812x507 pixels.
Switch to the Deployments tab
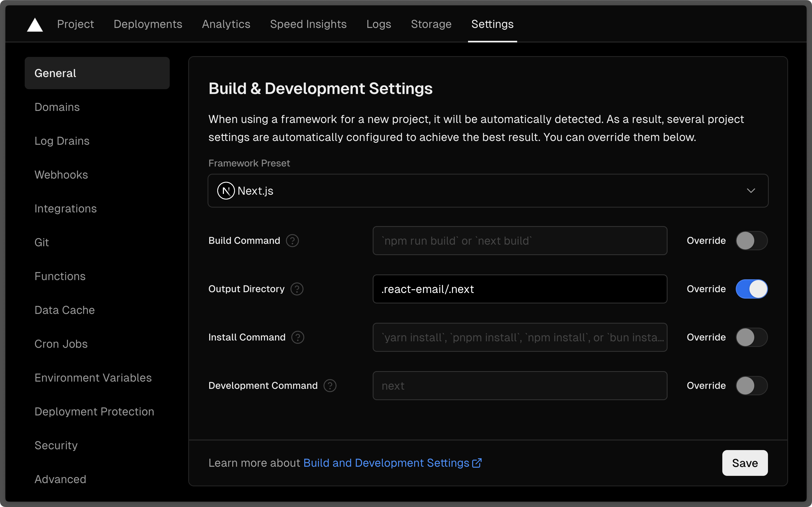point(147,24)
